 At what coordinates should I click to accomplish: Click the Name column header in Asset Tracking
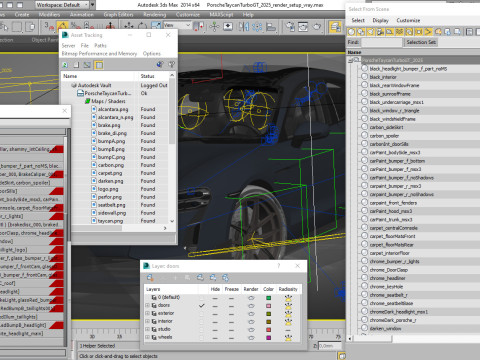[99, 76]
